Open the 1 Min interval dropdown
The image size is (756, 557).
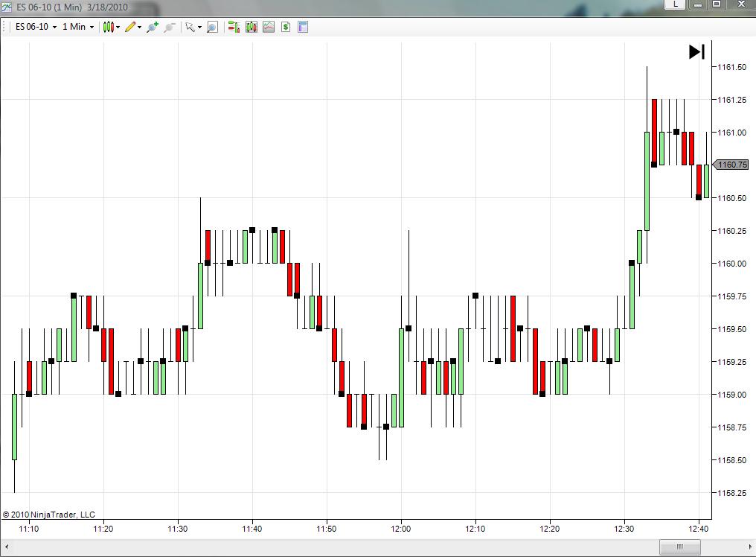point(78,27)
